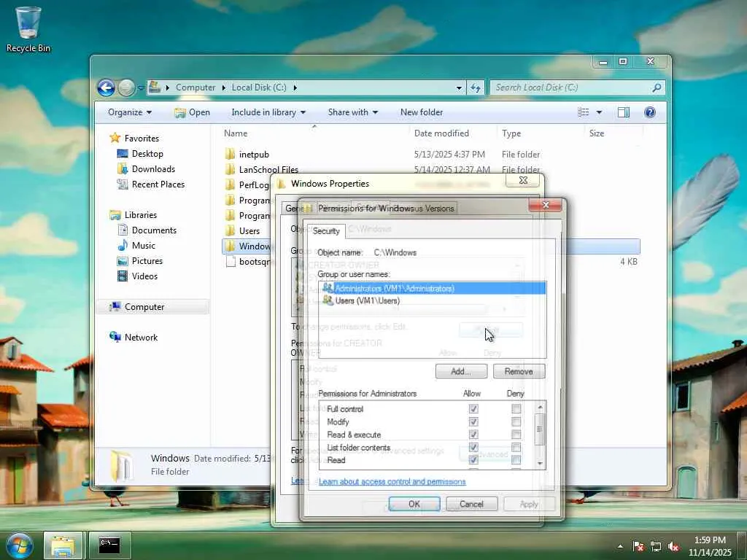The width and height of the screenshot is (747, 560).
Task: Open Recent Places in sidebar
Action: (150, 184)
